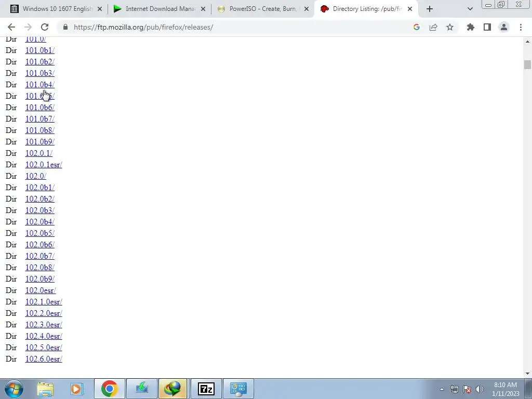532x399 pixels.
Task: Go back to the previous page
Action: coord(11,27)
